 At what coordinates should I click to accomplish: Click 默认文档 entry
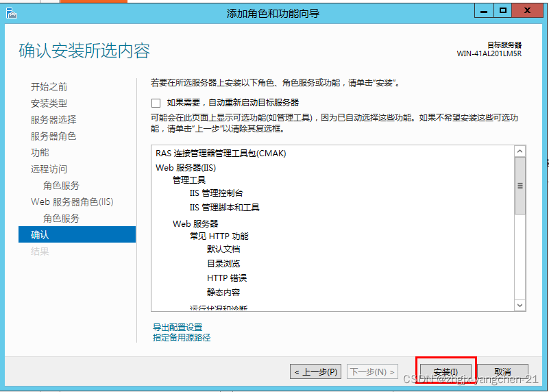[x=223, y=249]
